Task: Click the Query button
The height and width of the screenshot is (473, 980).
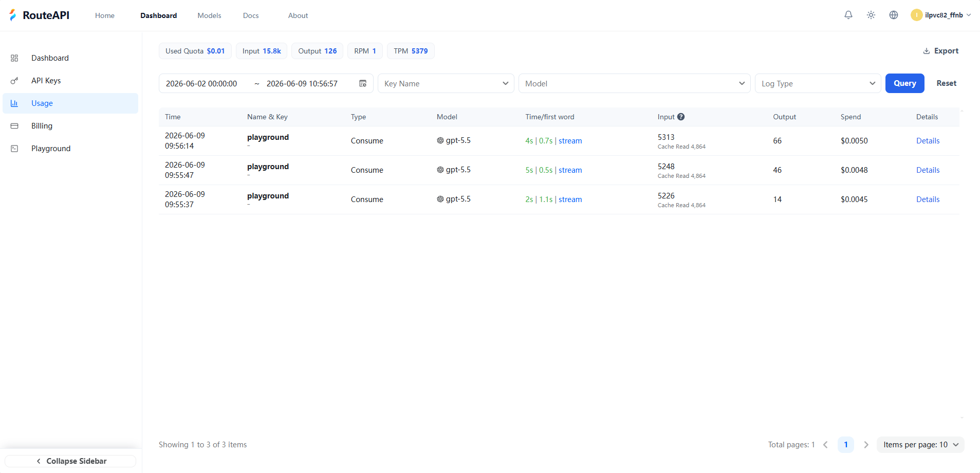Action: [x=904, y=83]
